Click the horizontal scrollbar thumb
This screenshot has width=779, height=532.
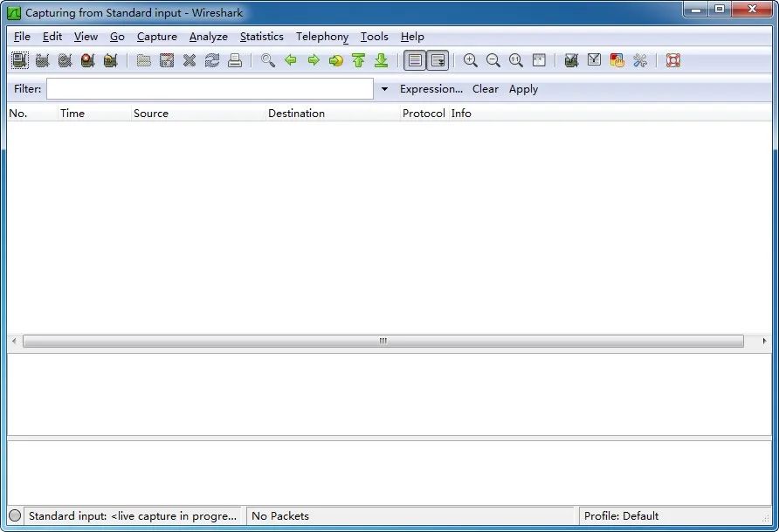point(383,341)
